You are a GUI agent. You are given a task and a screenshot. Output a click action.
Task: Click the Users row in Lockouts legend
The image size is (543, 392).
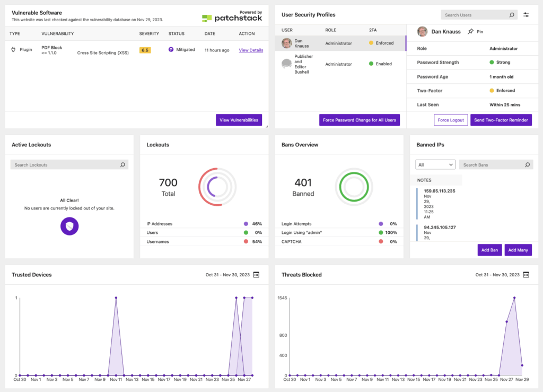(x=204, y=233)
